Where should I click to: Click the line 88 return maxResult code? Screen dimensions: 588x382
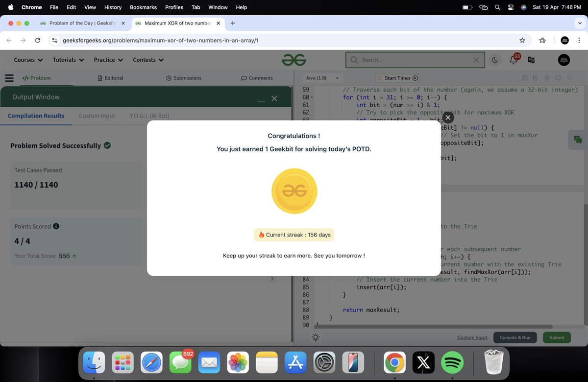[371, 310]
